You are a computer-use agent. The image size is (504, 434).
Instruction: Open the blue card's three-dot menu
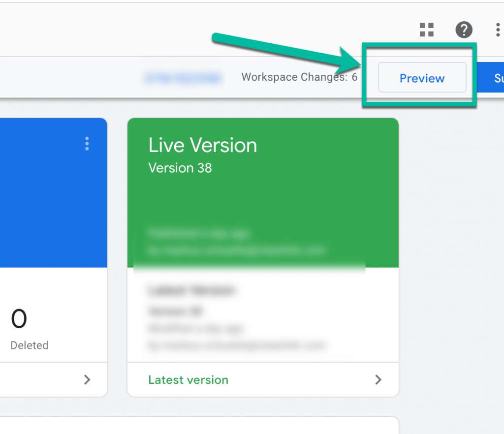click(x=87, y=144)
